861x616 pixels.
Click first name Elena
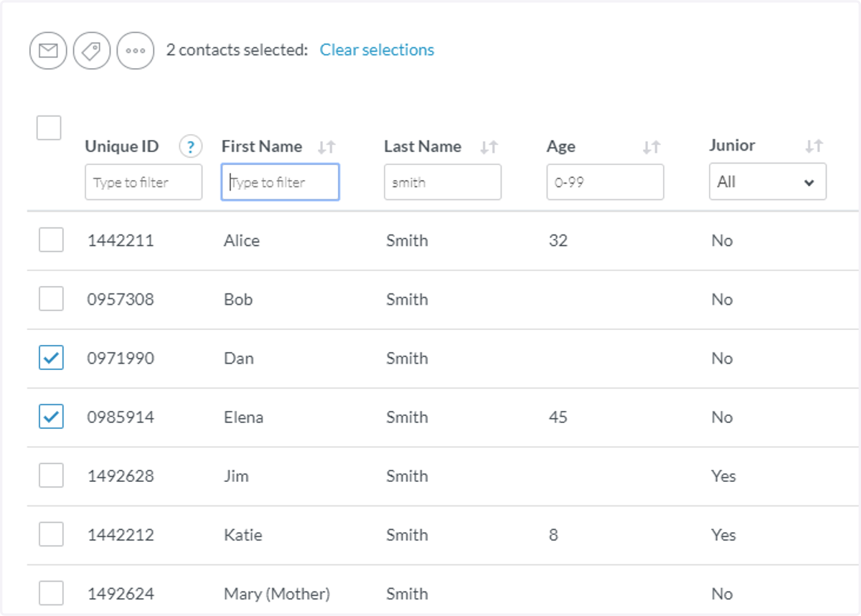click(243, 417)
